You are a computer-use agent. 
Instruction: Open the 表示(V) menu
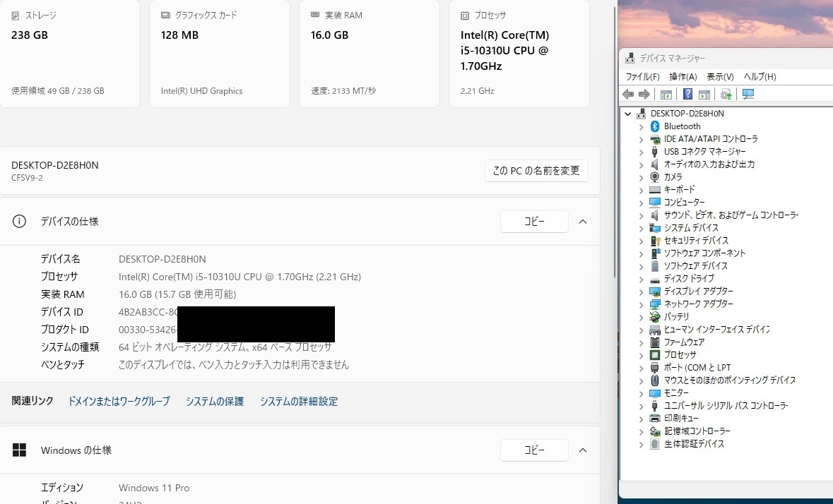720,77
